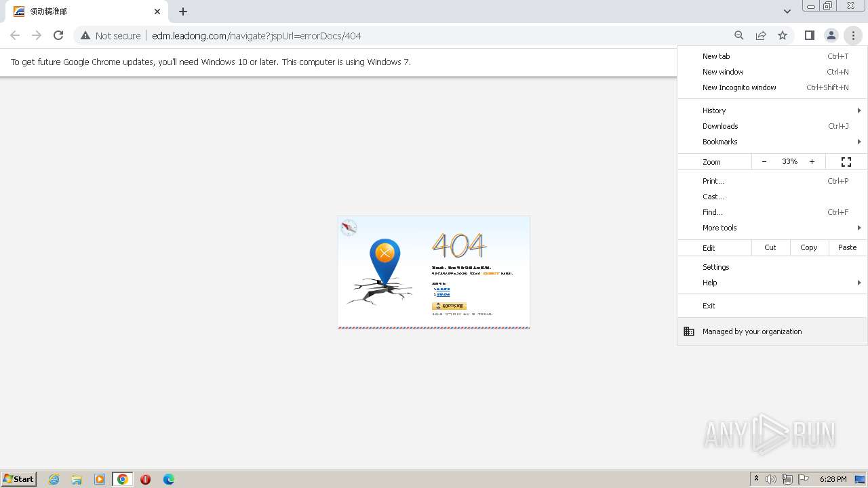Increase zoom with plus button
868x488 pixels.
pos(812,161)
